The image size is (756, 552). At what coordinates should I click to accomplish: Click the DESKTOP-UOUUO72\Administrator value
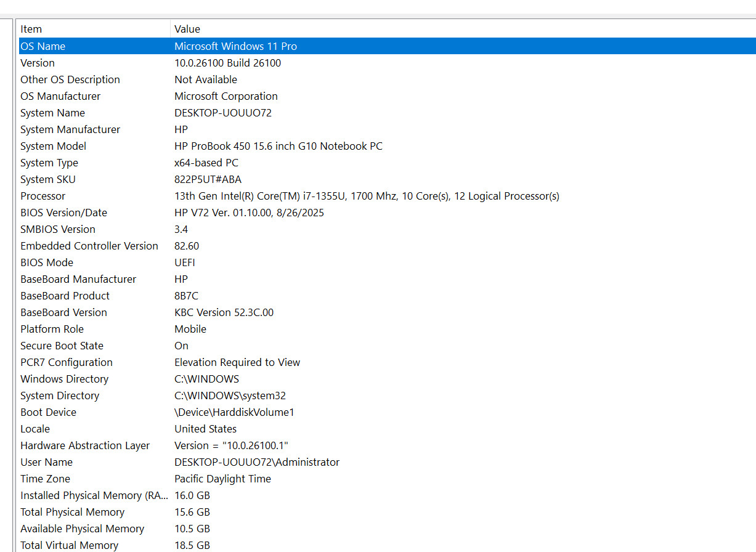pyautogui.click(x=257, y=462)
